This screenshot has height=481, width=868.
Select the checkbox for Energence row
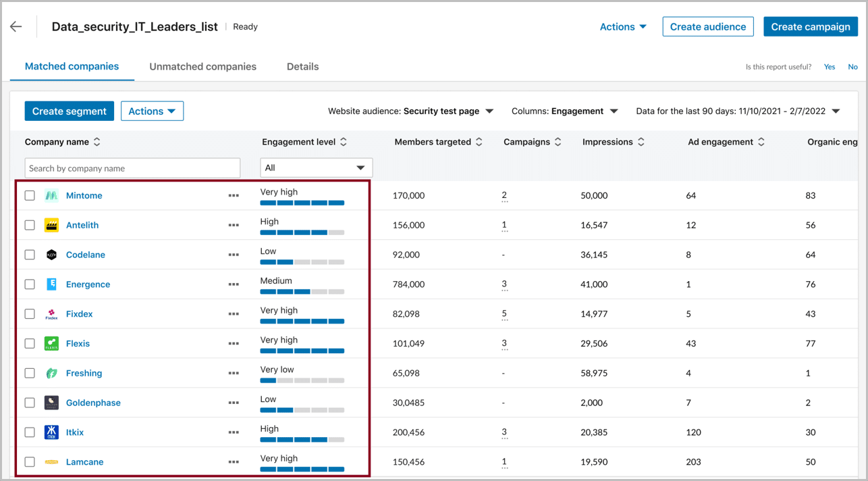click(x=30, y=284)
